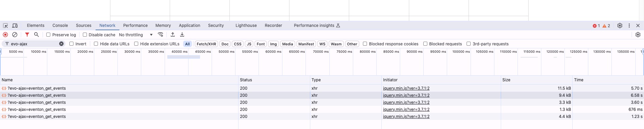Check Hide data URLs
The width and height of the screenshot is (644, 129).
tap(96, 44)
